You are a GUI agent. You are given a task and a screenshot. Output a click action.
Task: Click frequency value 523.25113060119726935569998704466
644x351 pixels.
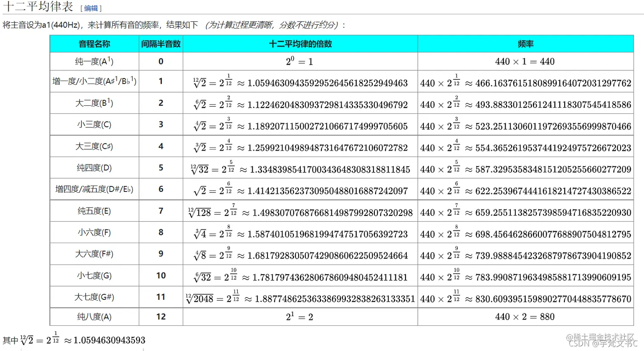click(x=553, y=127)
